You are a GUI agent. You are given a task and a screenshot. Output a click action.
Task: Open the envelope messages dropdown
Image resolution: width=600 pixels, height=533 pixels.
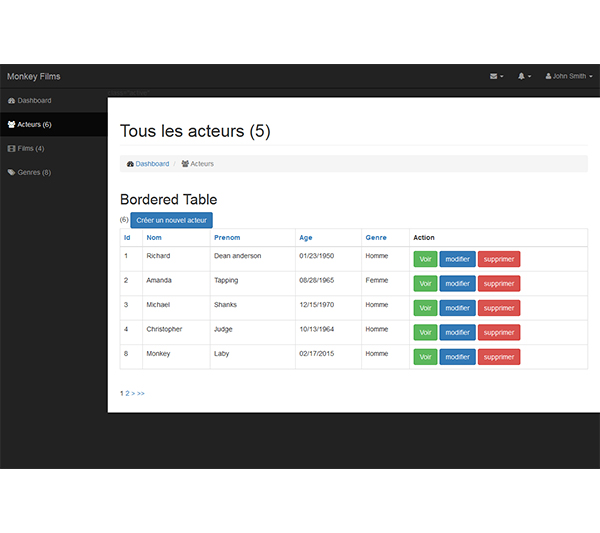(x=496, y=76)
